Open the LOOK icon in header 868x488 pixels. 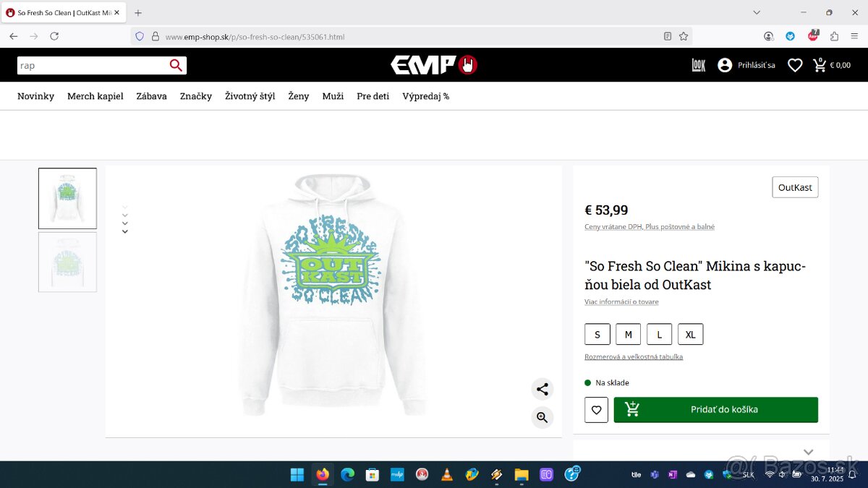[699, 65]
